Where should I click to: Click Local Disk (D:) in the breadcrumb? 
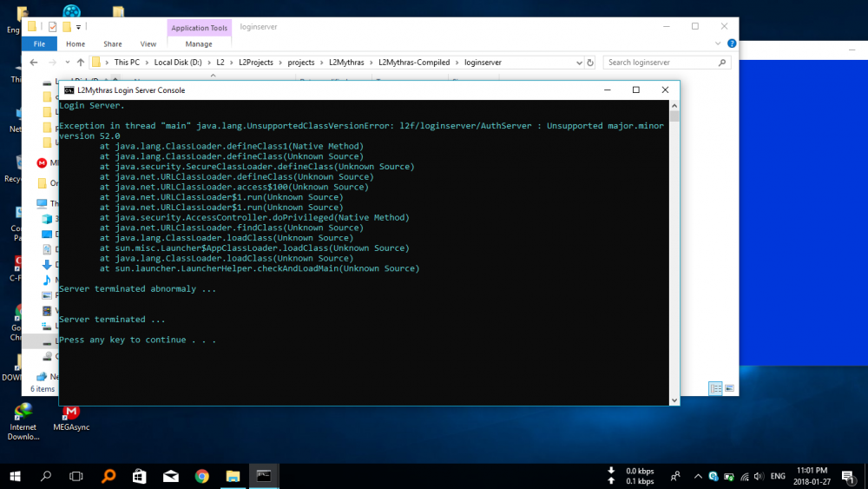(x=178, y=63)
